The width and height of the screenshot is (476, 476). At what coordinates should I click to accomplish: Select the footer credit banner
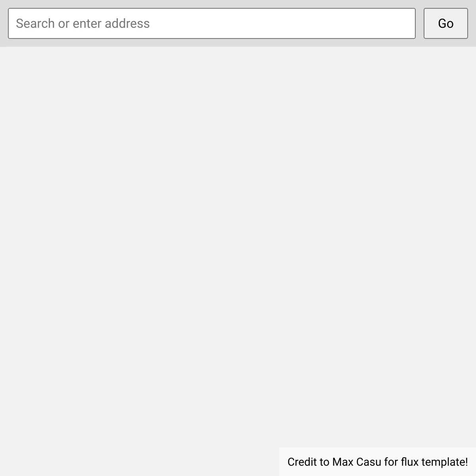(x=378, y=462)
